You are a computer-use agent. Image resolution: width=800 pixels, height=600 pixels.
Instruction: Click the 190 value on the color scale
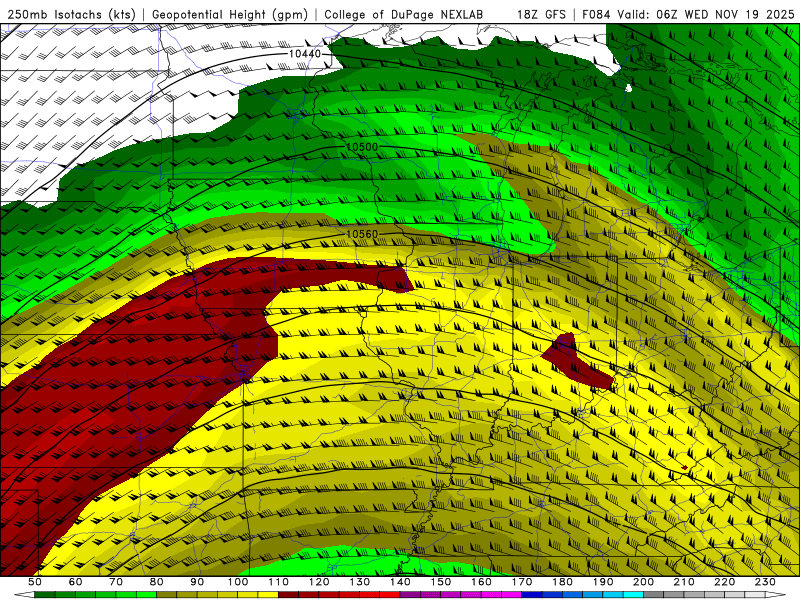[603, 582]
